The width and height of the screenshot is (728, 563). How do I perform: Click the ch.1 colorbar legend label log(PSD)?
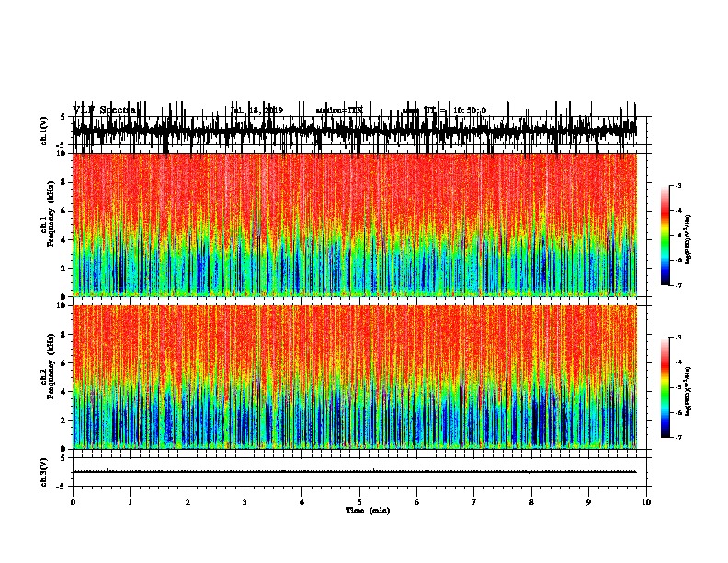688,240
